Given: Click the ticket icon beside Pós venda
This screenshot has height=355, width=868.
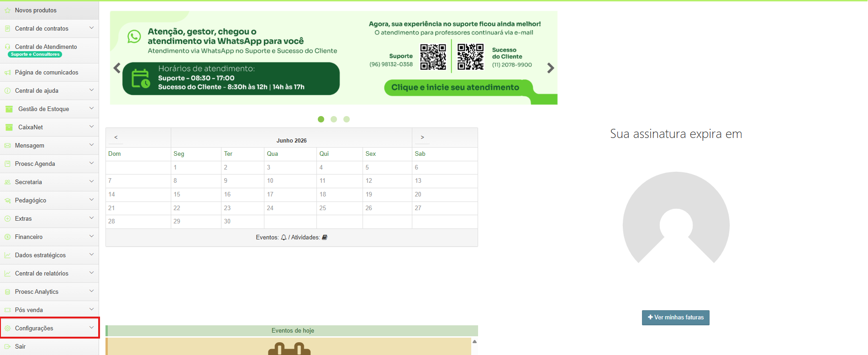Looking at the screenshot, I should pyautogui.click(x=7, y=310).
